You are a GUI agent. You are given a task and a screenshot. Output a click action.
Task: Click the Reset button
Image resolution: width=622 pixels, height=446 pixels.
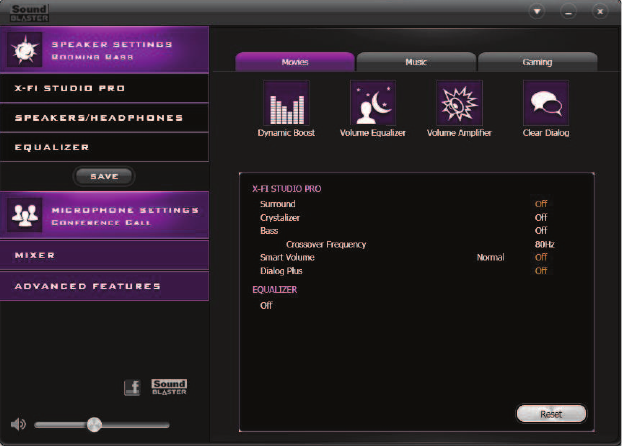551,414
